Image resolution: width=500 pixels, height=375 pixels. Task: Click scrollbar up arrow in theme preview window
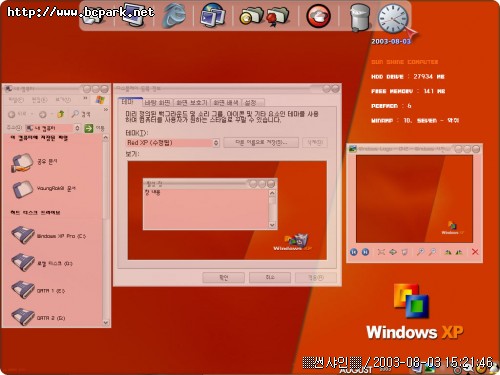[x=272, y=193]
